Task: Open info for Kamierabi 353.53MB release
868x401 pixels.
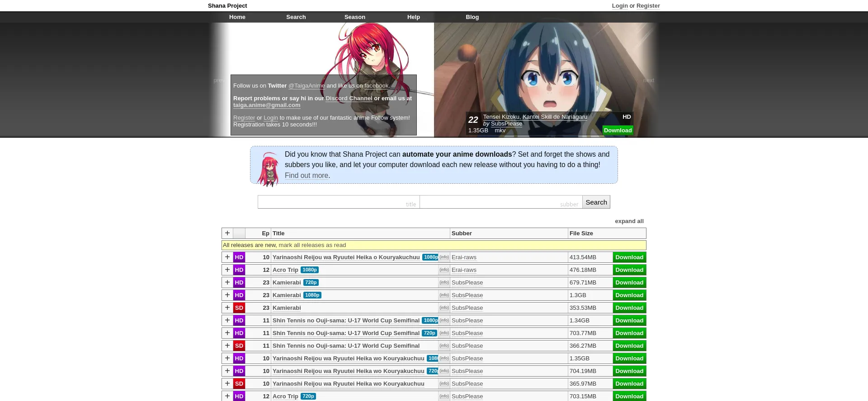Action: [444, 308]
